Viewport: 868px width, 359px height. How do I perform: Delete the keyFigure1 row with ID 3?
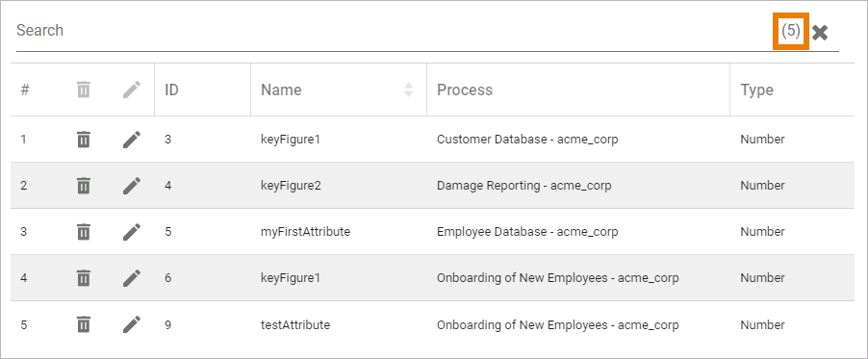83,139
